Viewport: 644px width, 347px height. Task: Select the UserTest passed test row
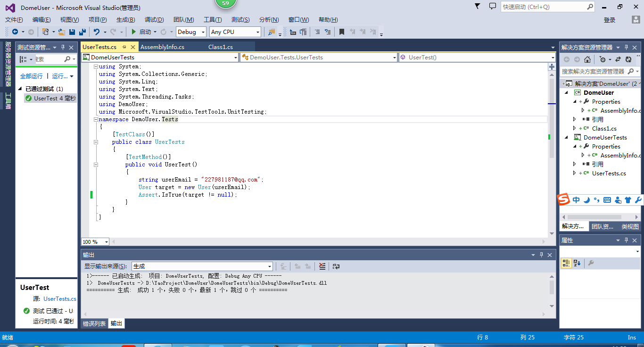(50, 98)
